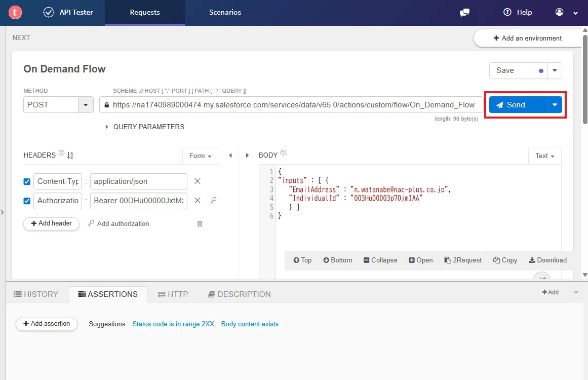Open the HTTP tab
Screen dimensions: 588x380
173,294
